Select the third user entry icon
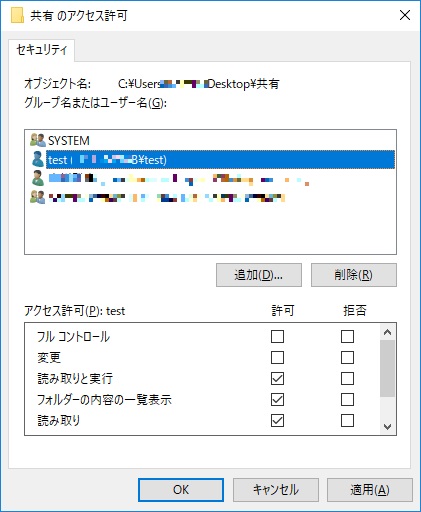Image resolution: width=421 pixels, height=512 pixels. tap(38, 178)
